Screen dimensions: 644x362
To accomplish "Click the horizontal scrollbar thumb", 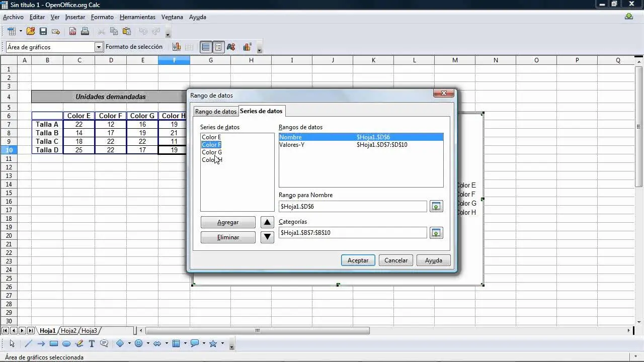I will coord(258,330).
